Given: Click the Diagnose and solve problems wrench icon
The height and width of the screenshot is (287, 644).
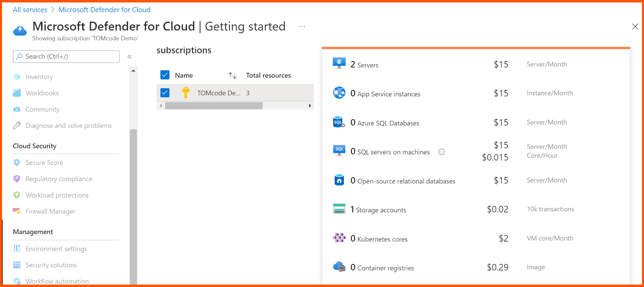Looking at the screenshot, I should click(17, 125).
